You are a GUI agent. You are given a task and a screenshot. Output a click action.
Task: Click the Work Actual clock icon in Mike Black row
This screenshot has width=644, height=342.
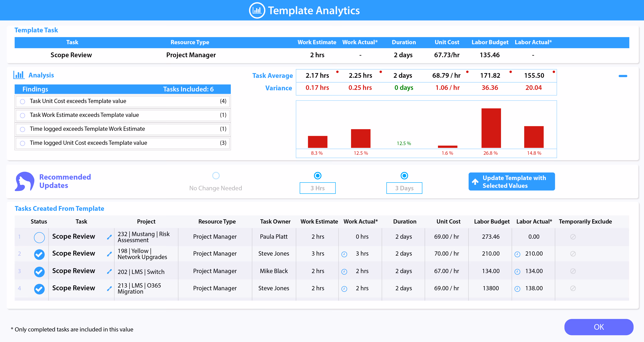[344, 272]
